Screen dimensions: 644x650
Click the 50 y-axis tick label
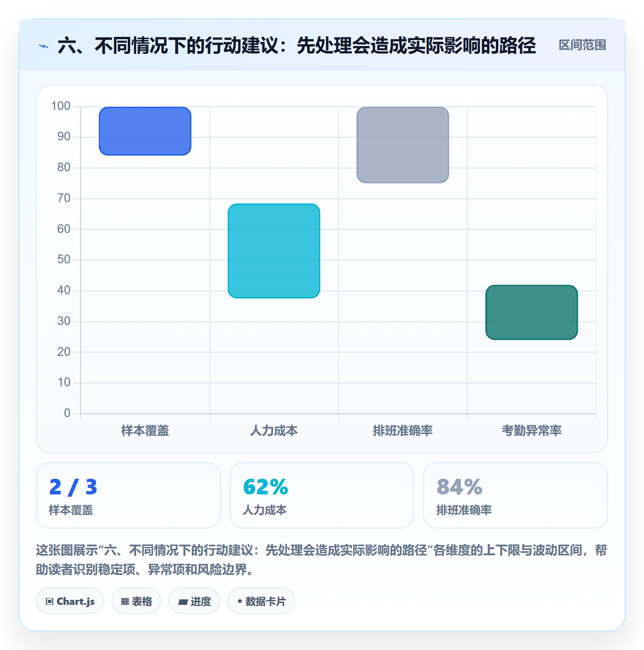(64, 260)
